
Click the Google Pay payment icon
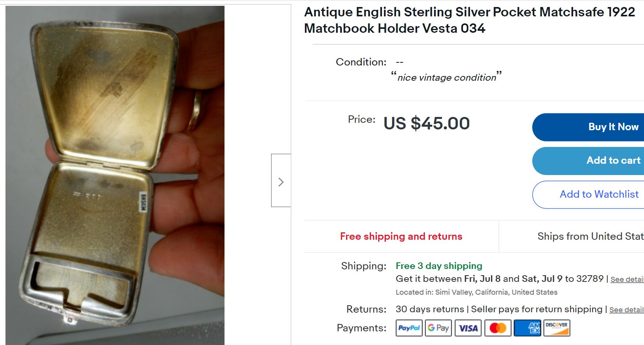pyautogui.click(x=438, y=328)
